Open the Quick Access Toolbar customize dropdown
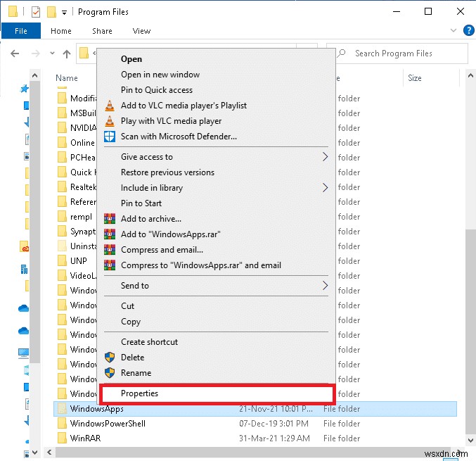Image resolution: width=476 pixels, height=461 pixels. pyautogui.click(x=64, y=13)
